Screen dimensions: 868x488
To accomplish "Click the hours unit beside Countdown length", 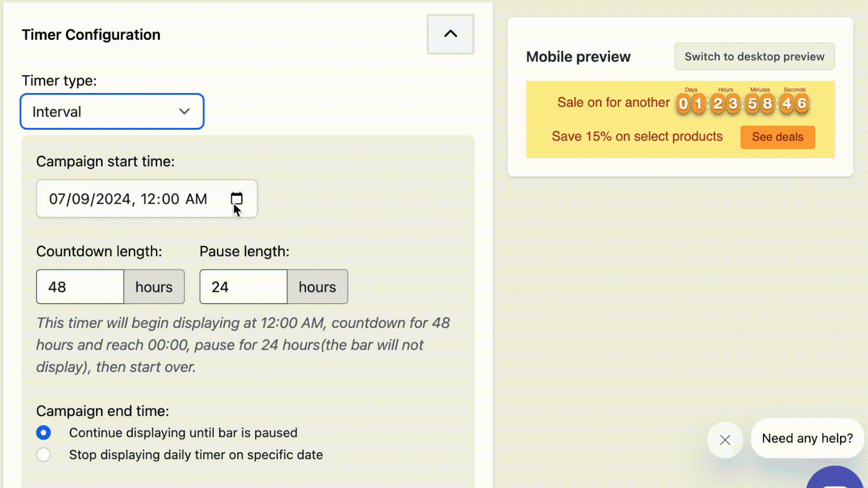I will click(x=154, y=287).
